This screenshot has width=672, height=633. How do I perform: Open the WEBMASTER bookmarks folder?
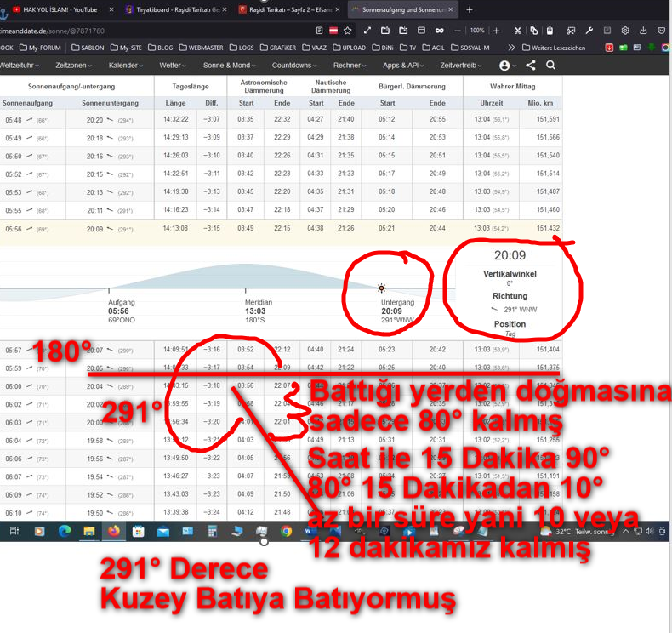pos(202,48)
